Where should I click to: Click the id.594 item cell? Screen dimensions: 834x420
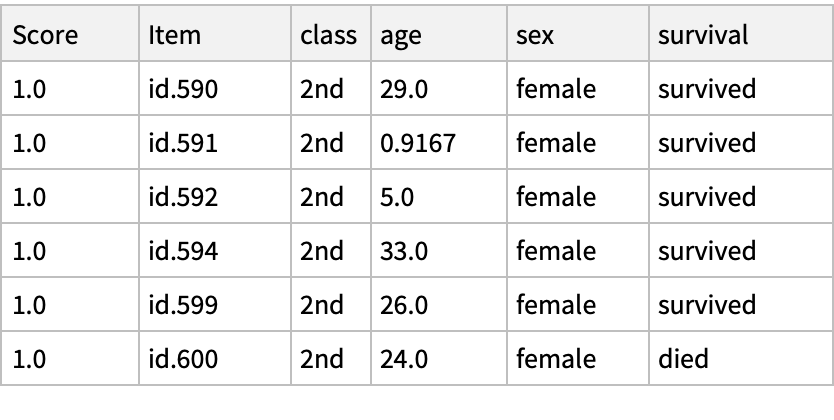pos(183,251)
